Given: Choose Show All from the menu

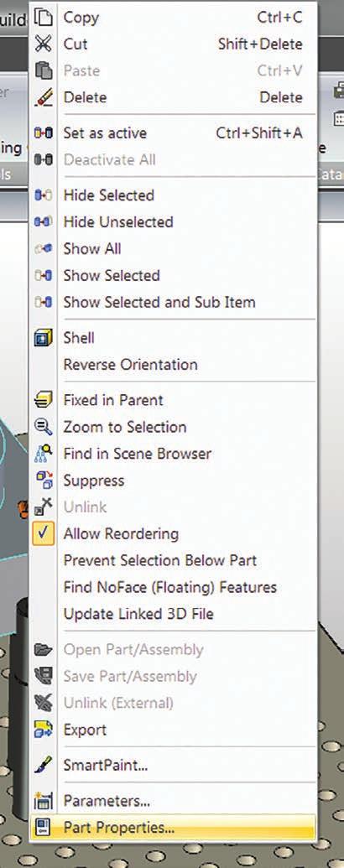Looking at the screenshot, I should 173,248.
